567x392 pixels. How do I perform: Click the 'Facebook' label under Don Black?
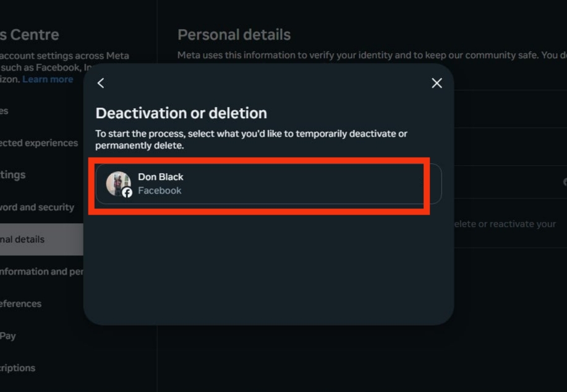(160, 190)
